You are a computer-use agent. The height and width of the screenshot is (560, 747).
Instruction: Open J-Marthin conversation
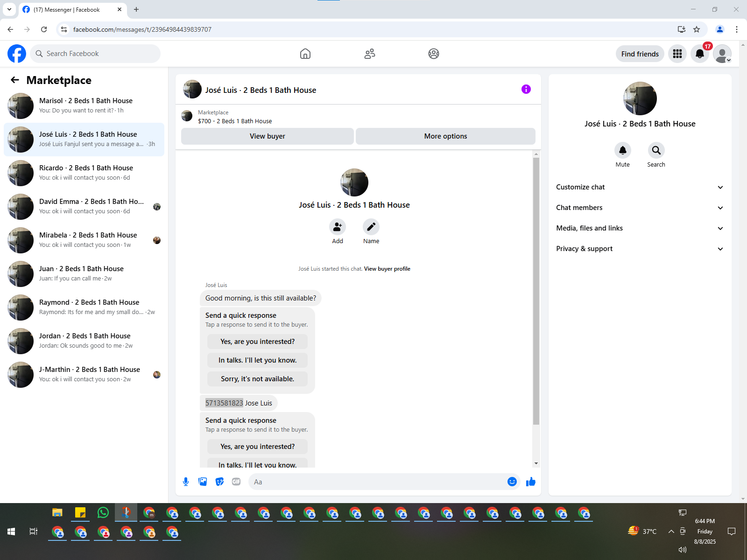coord(84,375)
